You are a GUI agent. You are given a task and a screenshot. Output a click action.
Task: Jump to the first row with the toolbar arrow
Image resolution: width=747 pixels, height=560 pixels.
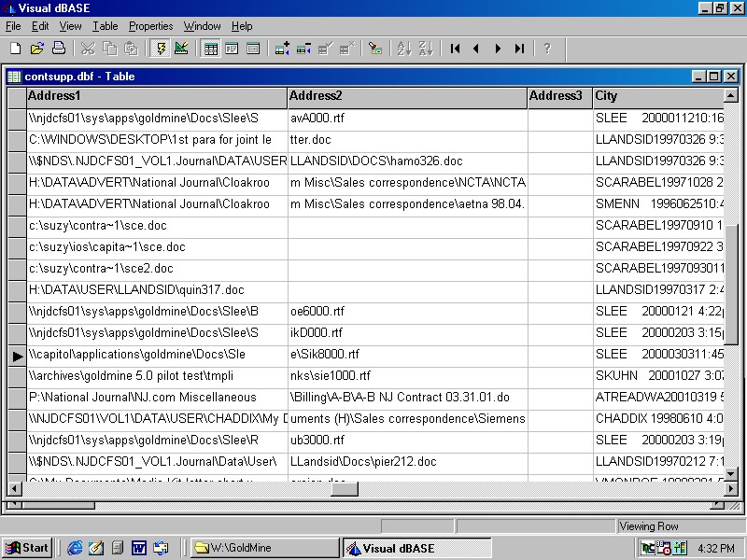[x=455, y=49]
